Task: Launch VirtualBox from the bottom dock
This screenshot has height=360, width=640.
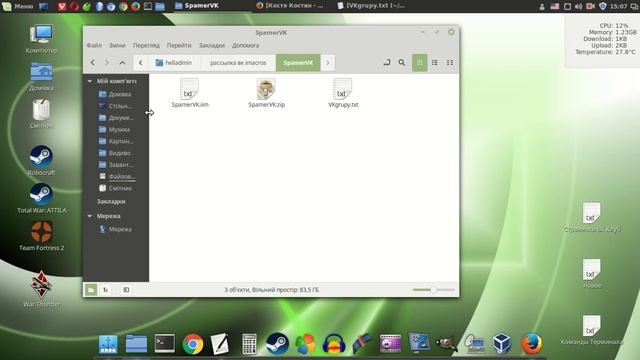Action: (x=502, y=344)
